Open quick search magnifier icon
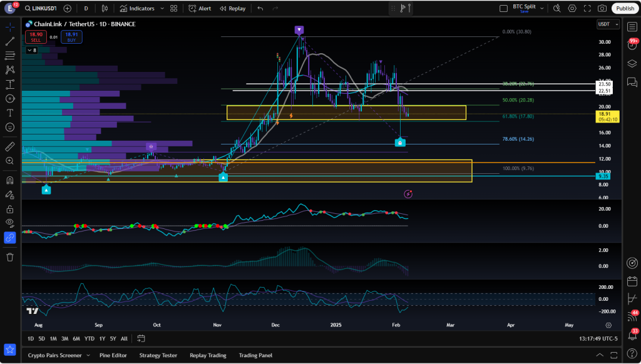Screen dimensions: 641x364 (556, 8)
